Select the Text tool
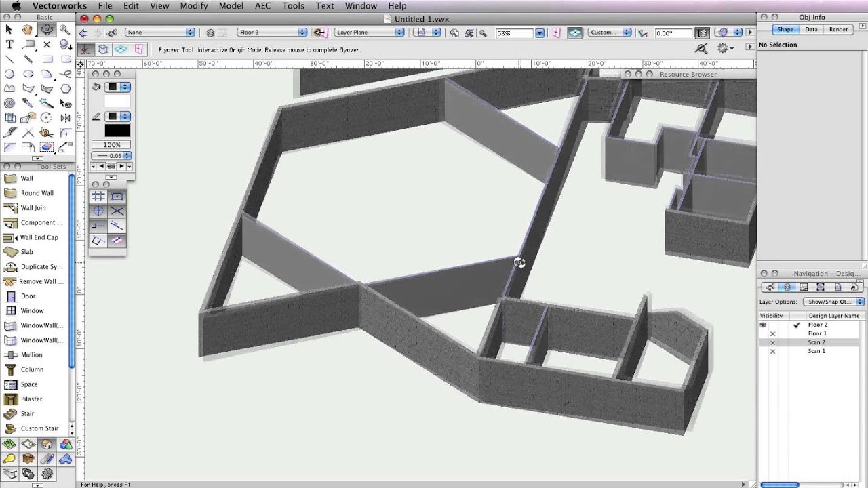The height and width of the screenshot is (488, 868). (9, 44)
